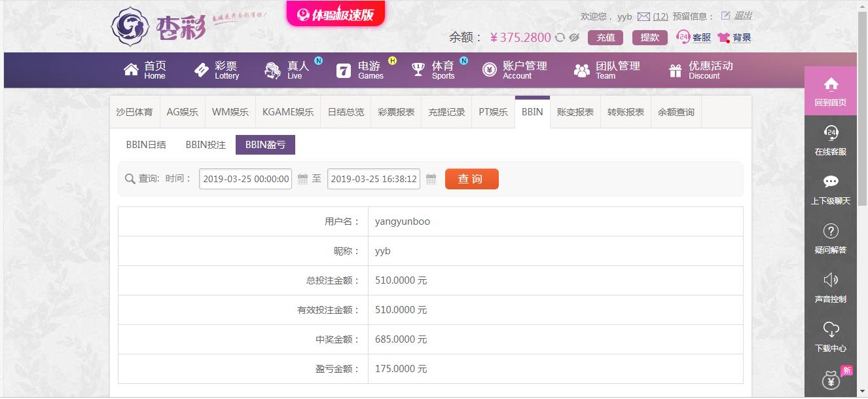Open 疑问解答 question mark icon

coord(830,231)
